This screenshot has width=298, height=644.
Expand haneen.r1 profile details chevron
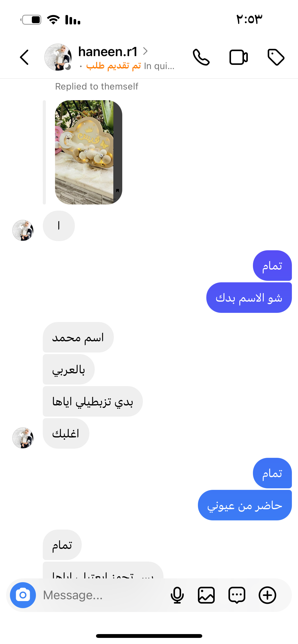click(145, 51)
